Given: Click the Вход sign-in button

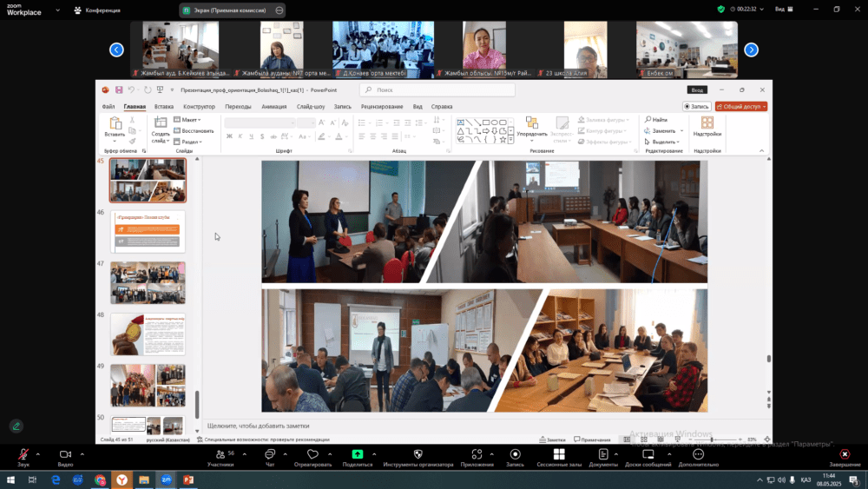Looking at the screenshot, I should coord(697,89).
